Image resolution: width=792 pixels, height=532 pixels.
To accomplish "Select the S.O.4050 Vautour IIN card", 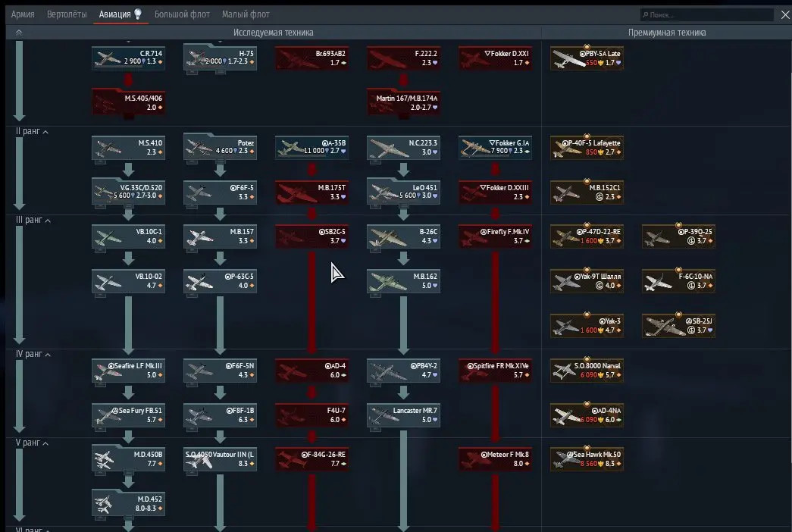I will (220, 458).
